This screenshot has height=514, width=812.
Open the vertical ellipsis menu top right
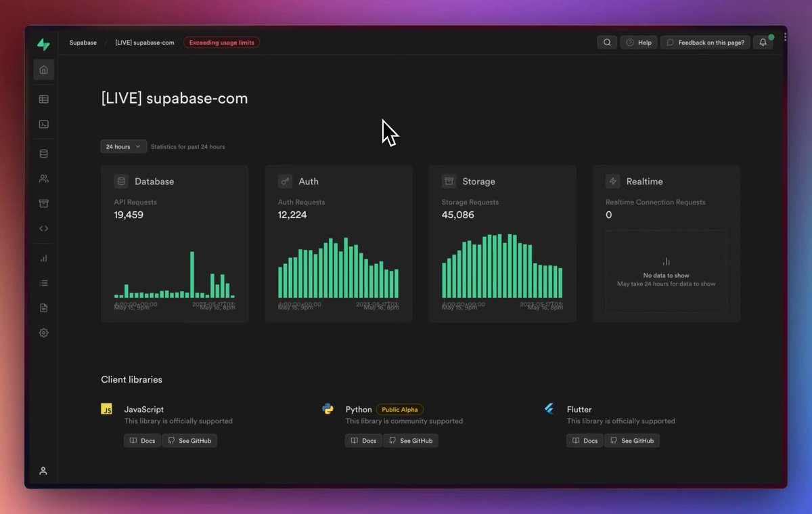click(784, 37)
